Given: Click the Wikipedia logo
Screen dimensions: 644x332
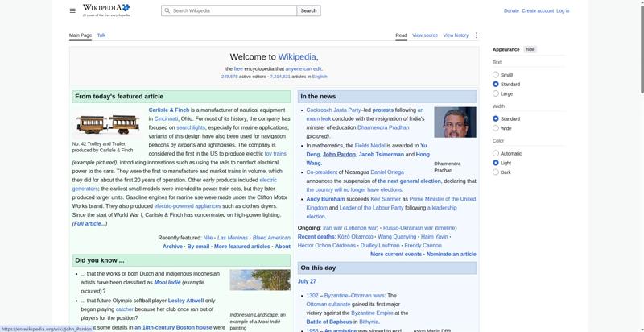Looking at the screenshot, I should point(106,10).
